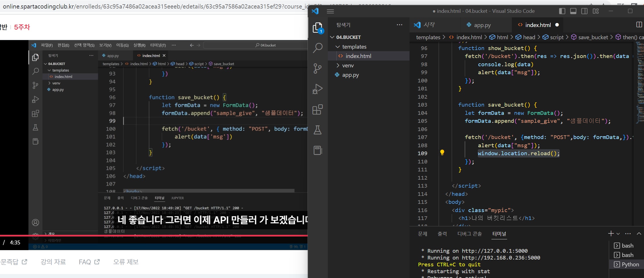644x278 pixels.
Task: Click back arrow in the video's VS Code title bar
Action: pos(192,45)
